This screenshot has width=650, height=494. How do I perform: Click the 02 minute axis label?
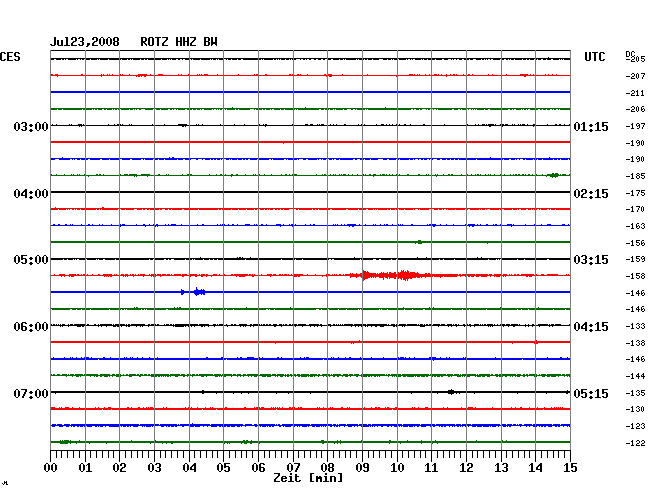[x=119, y=468]
